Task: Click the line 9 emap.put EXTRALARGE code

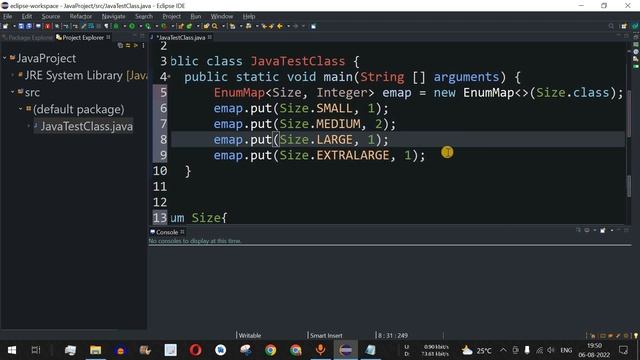Action: click(319, 155)
